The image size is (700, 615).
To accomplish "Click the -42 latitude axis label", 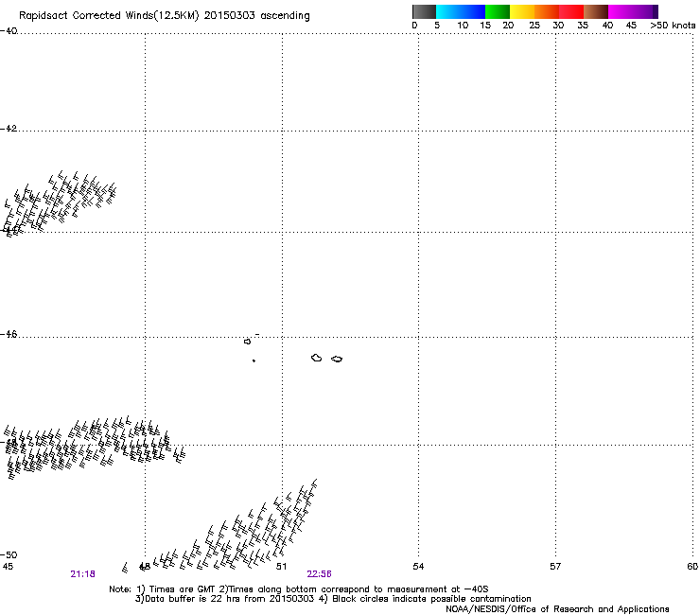I will [x=9, y=129].
